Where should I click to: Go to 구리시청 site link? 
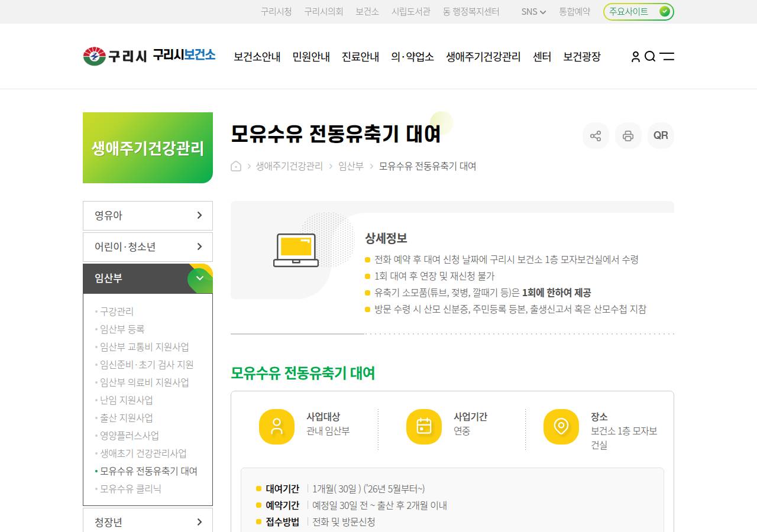click(x=276, y=12)
